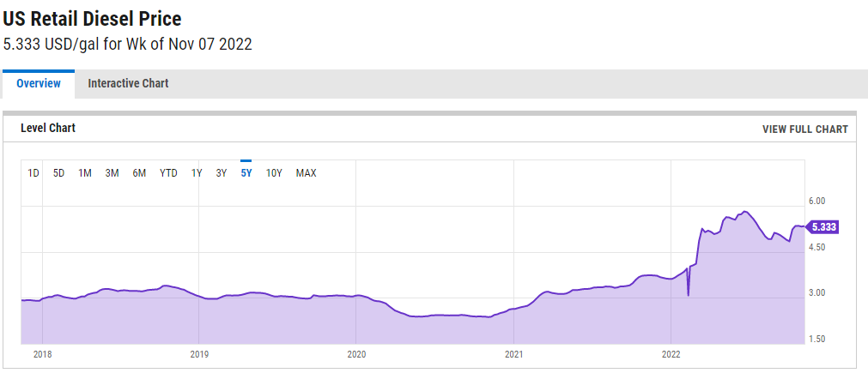Select the 3M time range
This screenshot has height=379, width=868.
click(112, 173)
